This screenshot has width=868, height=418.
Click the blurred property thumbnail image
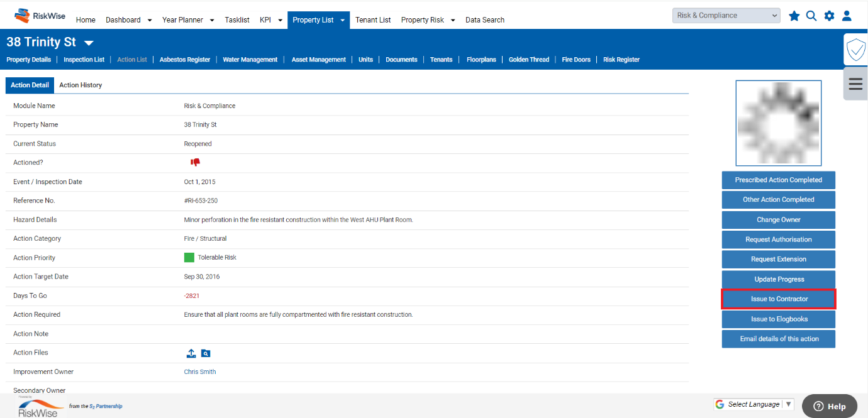coord(779,123)
